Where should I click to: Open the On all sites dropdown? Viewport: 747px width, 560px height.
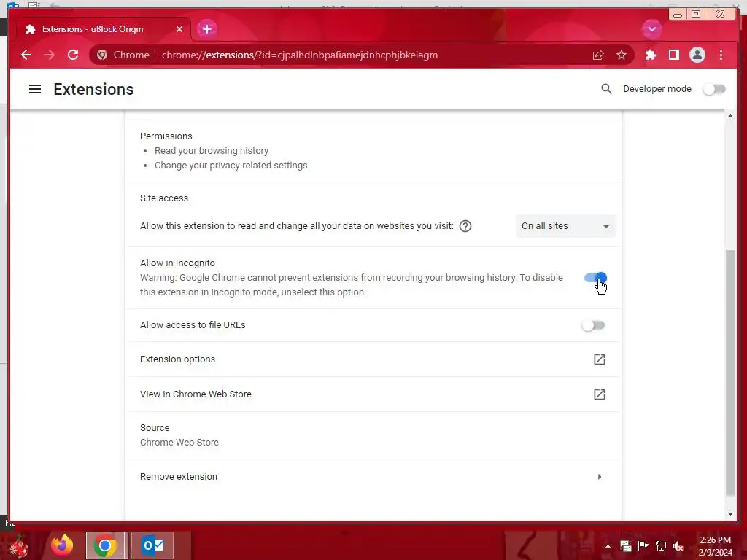pos(565,226)
